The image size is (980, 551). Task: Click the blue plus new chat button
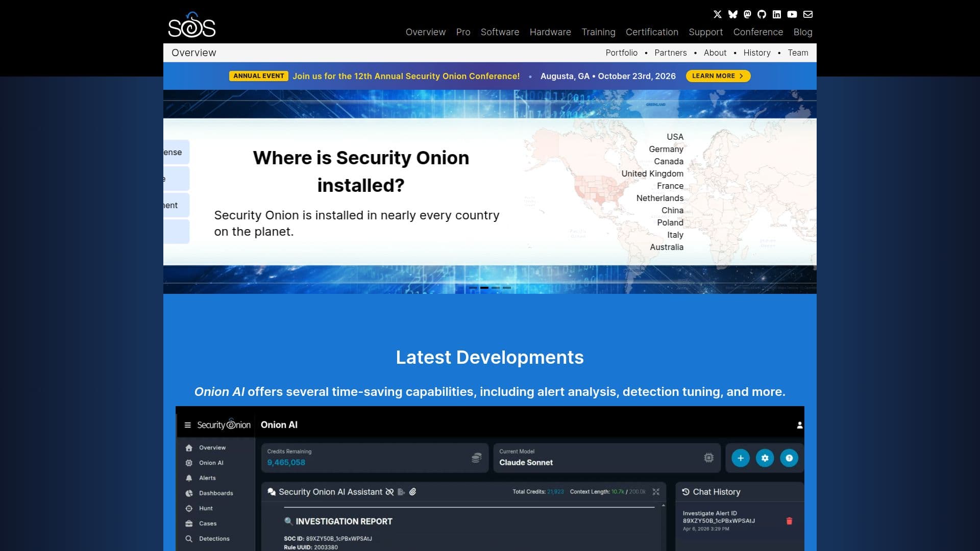point(740,458)
